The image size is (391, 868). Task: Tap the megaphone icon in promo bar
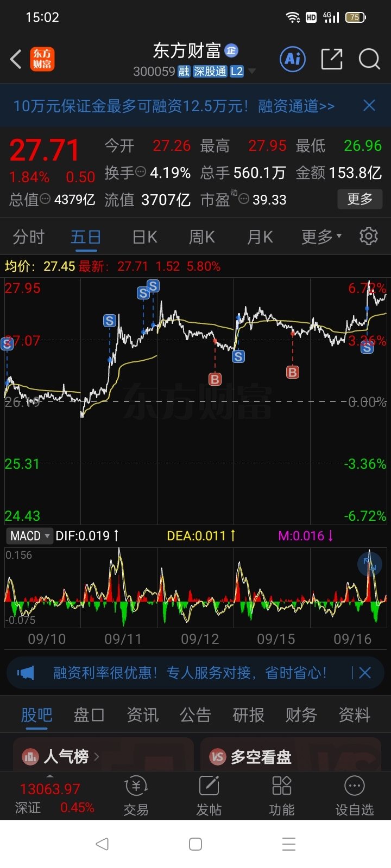pyautogui.click(x=26, y=673)
